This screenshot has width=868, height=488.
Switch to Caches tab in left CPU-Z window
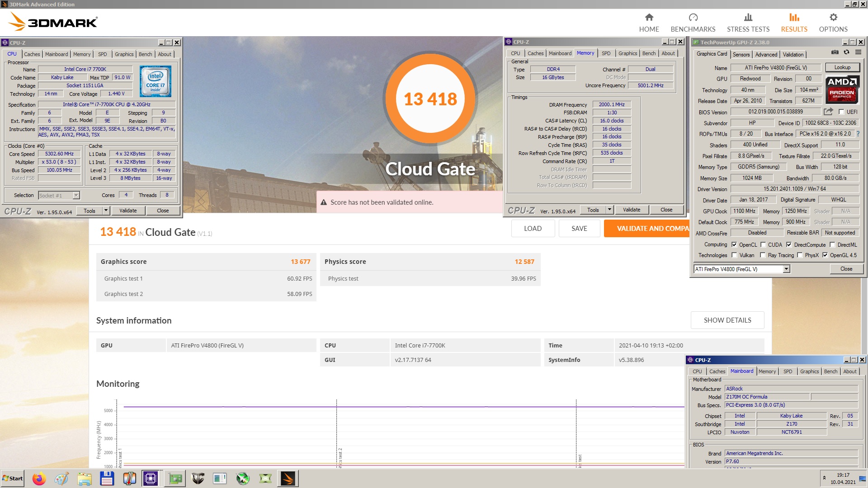click(x=32, y=54)
